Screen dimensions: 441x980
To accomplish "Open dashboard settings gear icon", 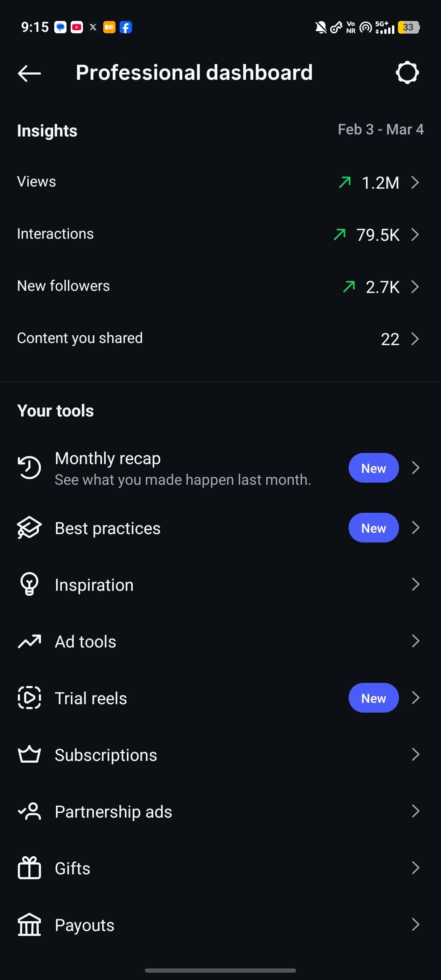I will coord(407,73).
